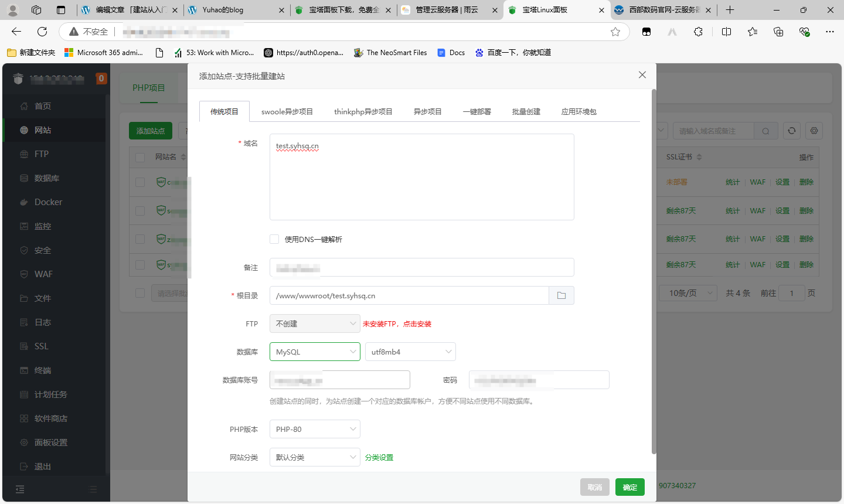Close the 添加站点 dialog with X
Image resolution: width=844 pixels, height=504 pixels.
tap(642, 75)
